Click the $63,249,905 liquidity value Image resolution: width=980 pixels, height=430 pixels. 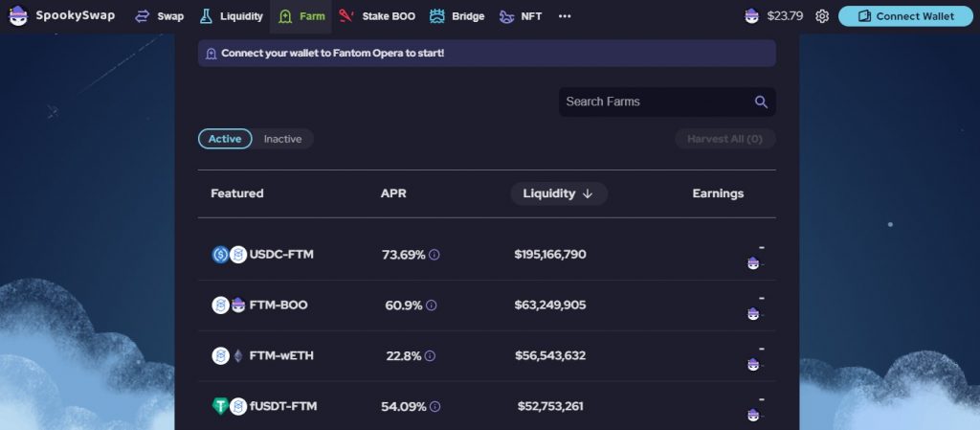tap(550, 305)
